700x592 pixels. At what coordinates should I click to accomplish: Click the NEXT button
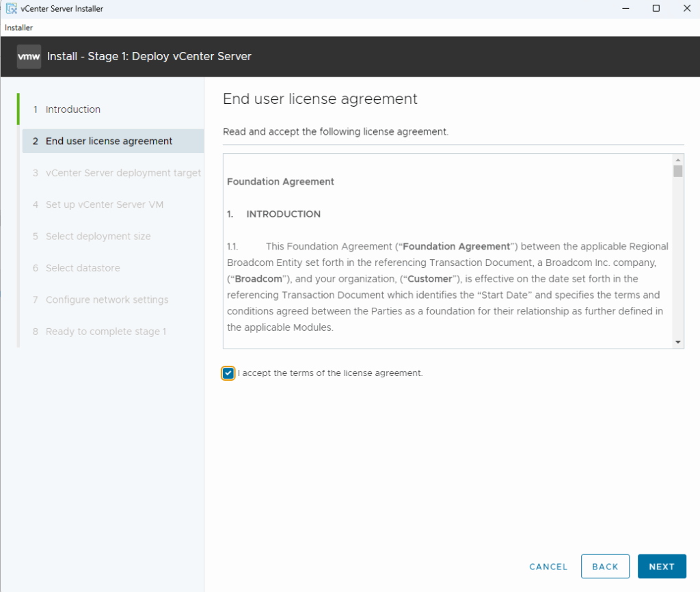coord(662,567)
